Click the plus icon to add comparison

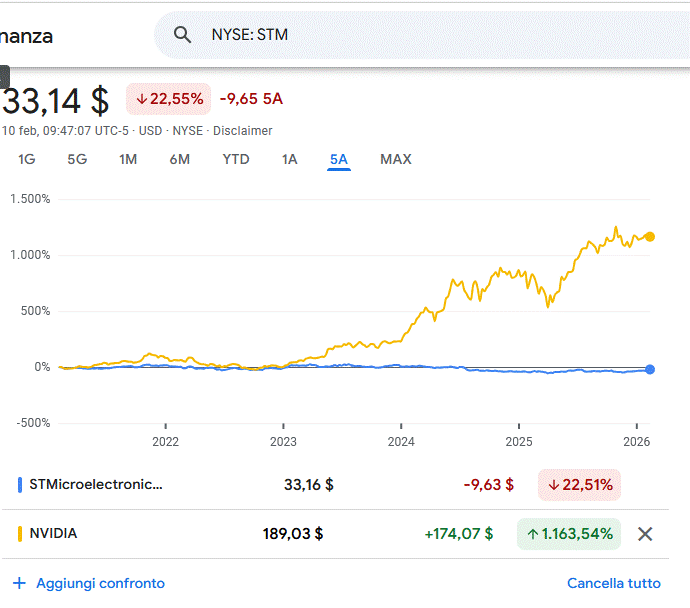pos(19,583)
